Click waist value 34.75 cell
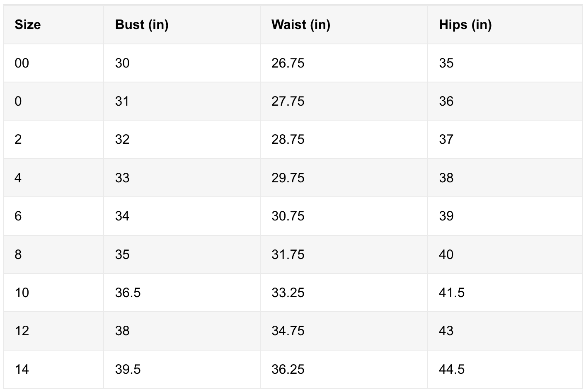Screen dimensions: 586x392 (x=344, y=331)
